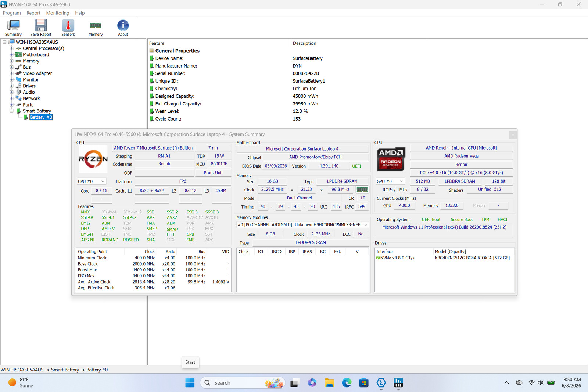This screenshot has width=588, height=392.
Task: Open the CPU #0 selector dropdown
Action: [x=92, y=181]
